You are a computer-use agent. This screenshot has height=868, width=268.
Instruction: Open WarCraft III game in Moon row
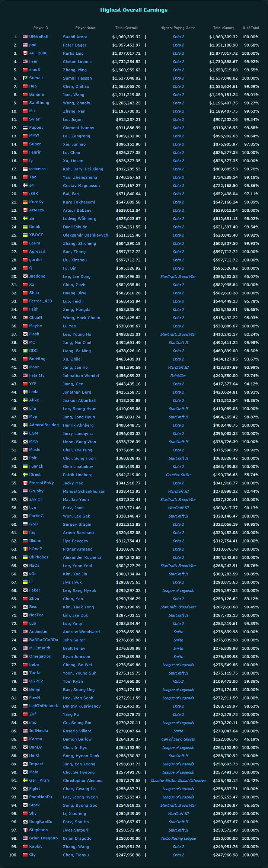pos(178,367)
